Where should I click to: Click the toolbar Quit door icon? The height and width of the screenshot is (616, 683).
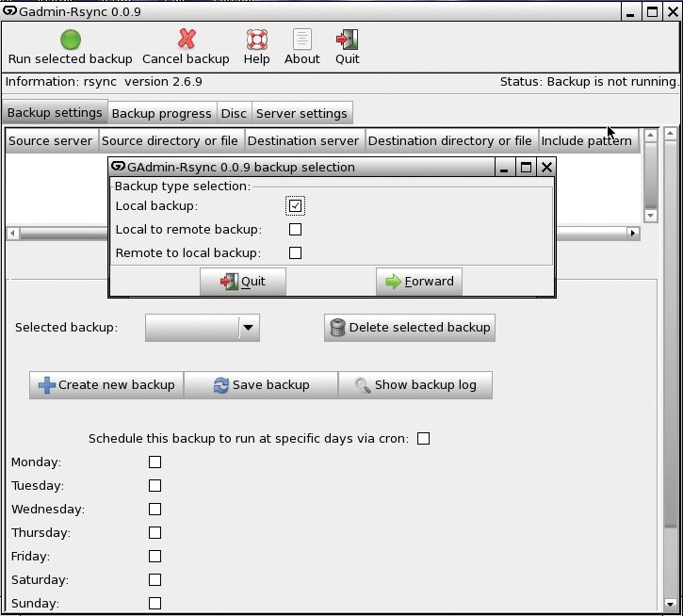coord(348,40)
